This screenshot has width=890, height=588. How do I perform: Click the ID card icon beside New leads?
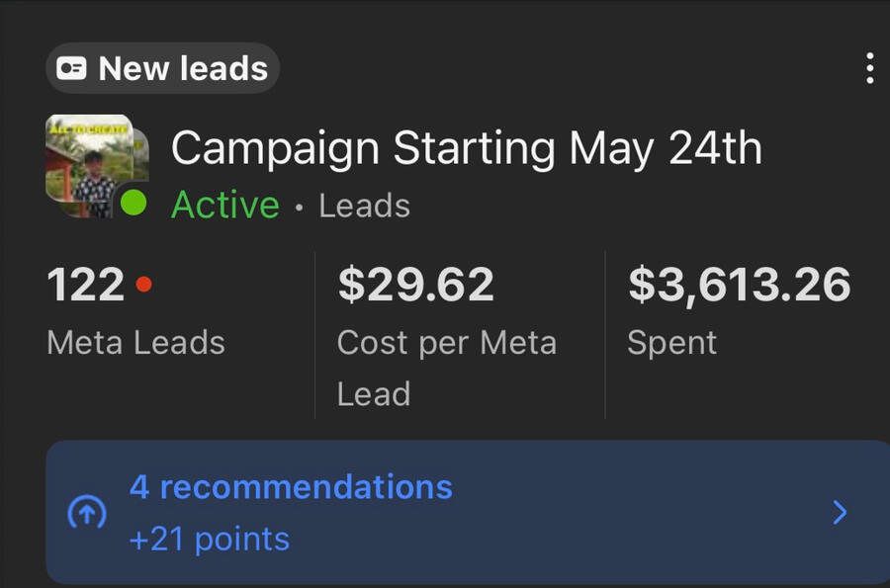pos(71,68)
